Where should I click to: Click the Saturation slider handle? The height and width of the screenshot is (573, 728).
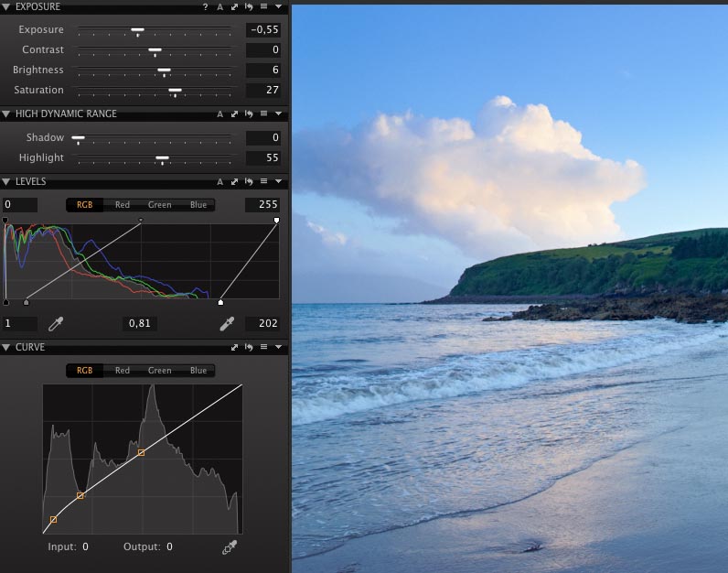tap(175, 92)
